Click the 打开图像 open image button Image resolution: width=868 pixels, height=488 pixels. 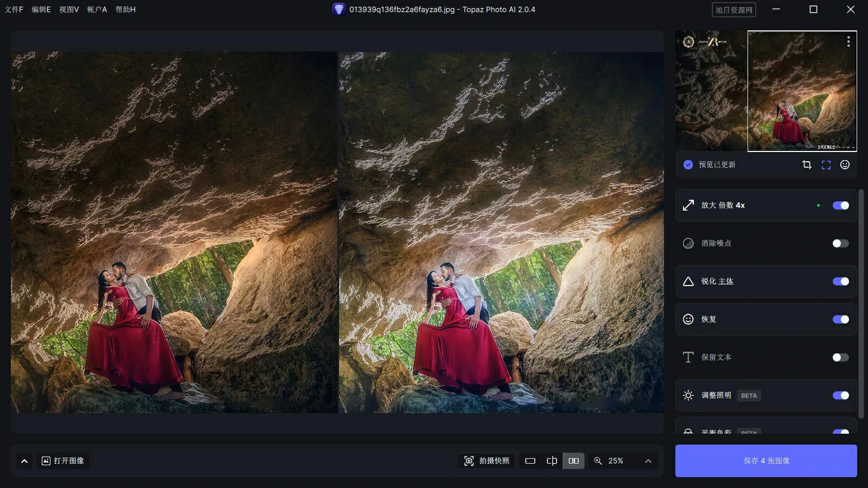point(63,461)
